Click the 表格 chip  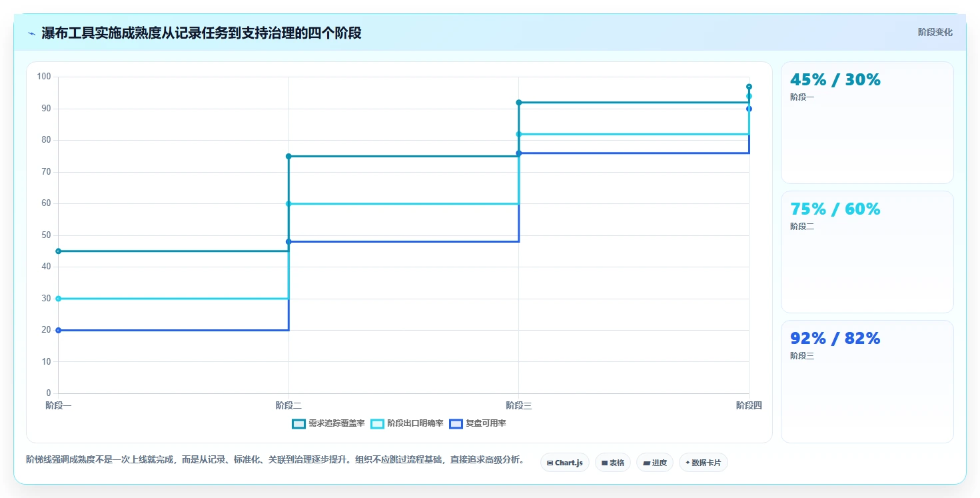click(x=612, y=463)
